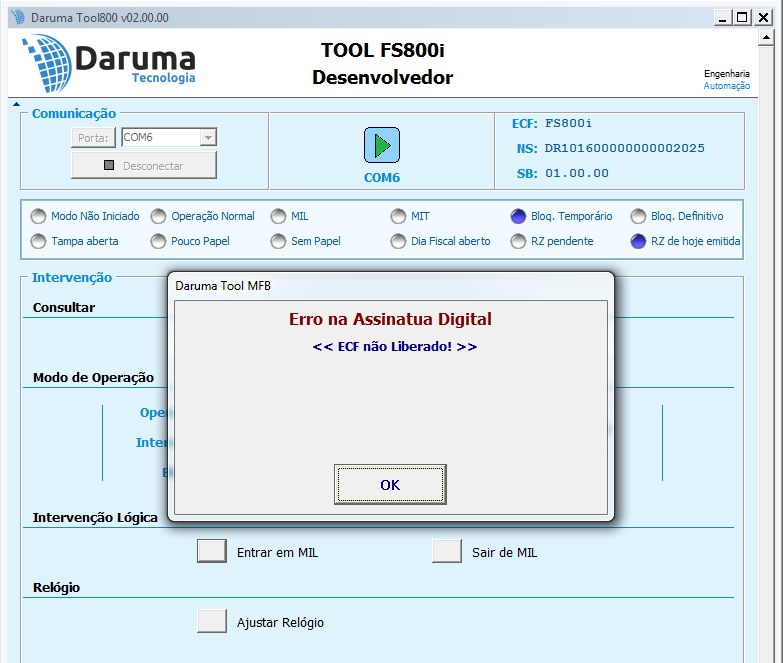This screenshot has height=663, width=783.
Task: Confirm the error dialog with OK
Action: (x=390, y=484)
